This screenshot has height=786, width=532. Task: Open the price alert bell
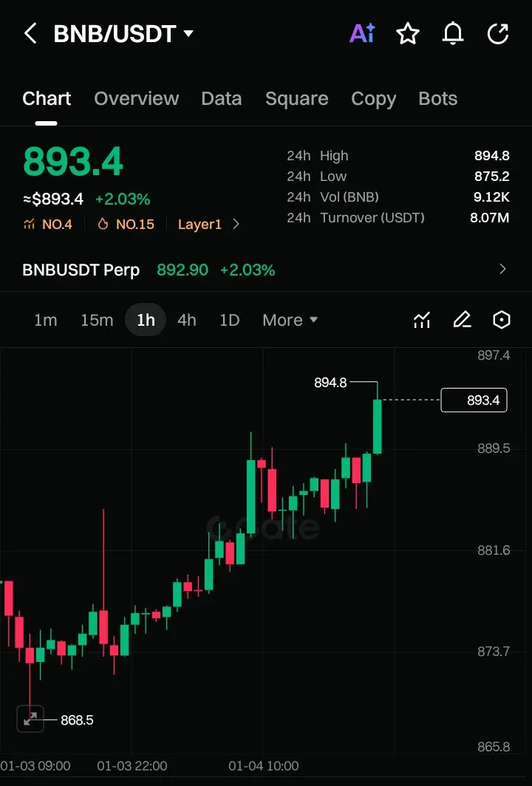point(453,33)
